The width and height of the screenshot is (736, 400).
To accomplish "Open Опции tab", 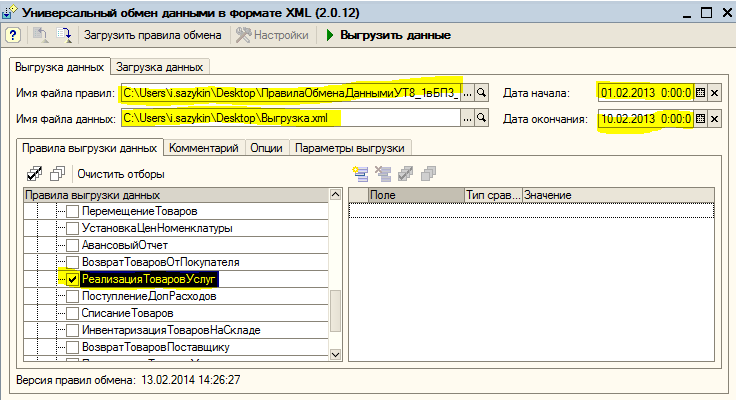I will coord(267,148).
